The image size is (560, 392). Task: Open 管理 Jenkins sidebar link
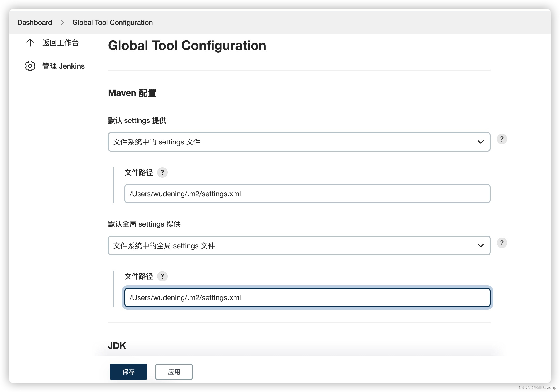pos(63,66)
